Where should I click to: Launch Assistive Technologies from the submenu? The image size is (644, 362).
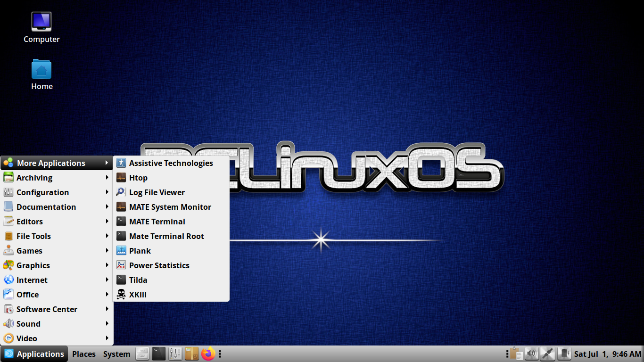tap(171, 163)
